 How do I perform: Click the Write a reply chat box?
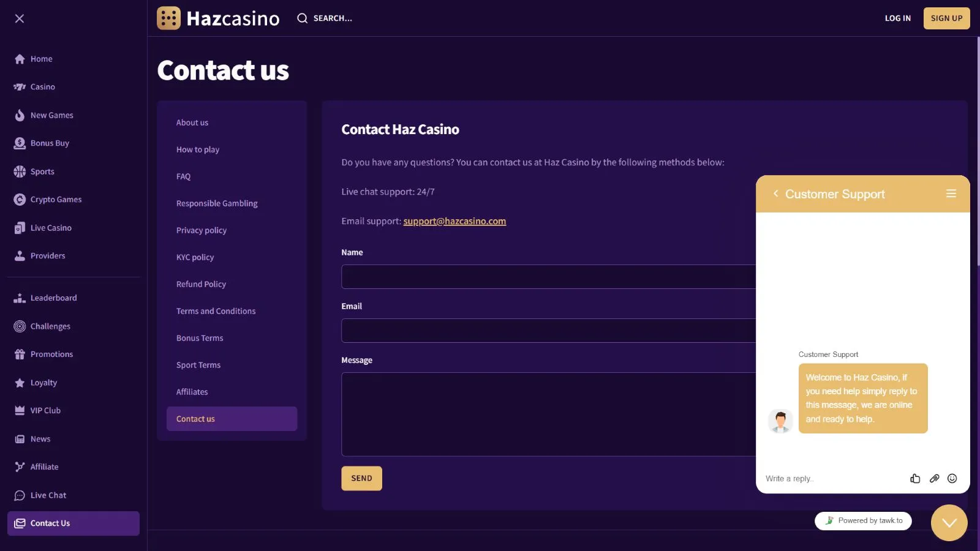833,479
